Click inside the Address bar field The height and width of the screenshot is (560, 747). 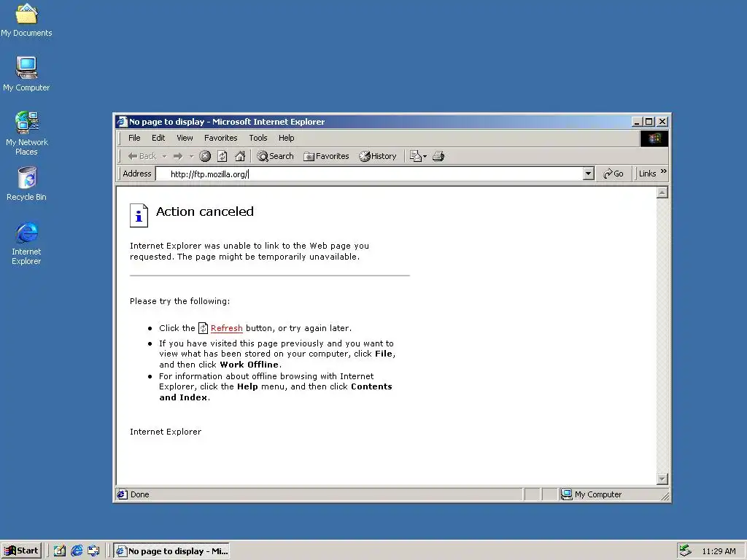pyautogui.click(x=369, y=174)
